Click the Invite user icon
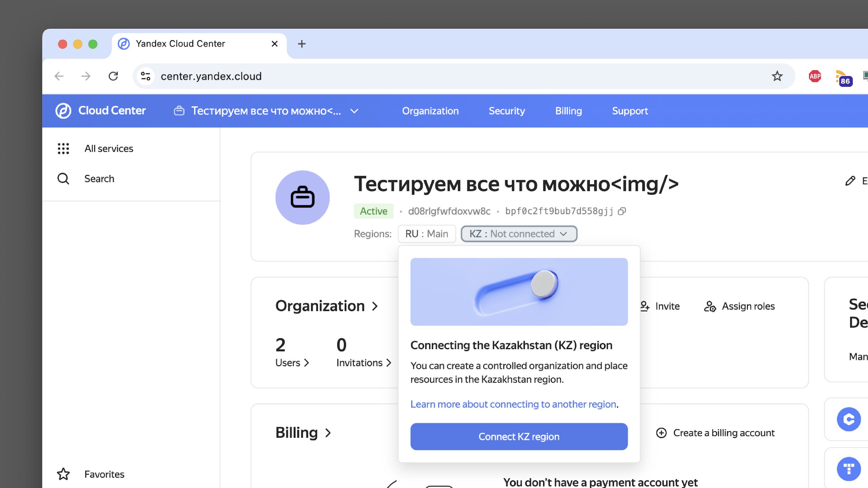The width and height of the screenshot is (868, 488). click(x=645, y=306)
